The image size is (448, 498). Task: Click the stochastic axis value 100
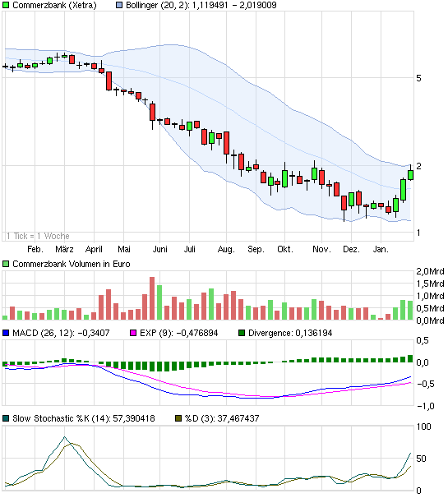(423, 427)
